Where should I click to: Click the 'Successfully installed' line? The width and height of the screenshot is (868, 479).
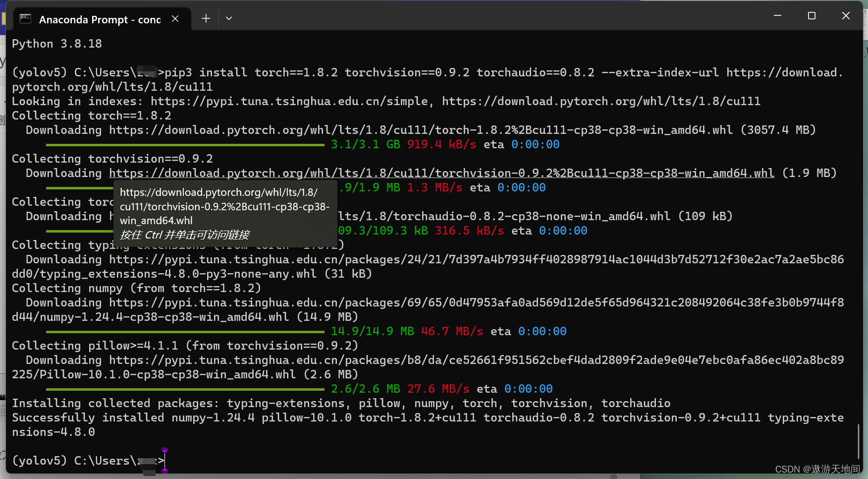428,425
